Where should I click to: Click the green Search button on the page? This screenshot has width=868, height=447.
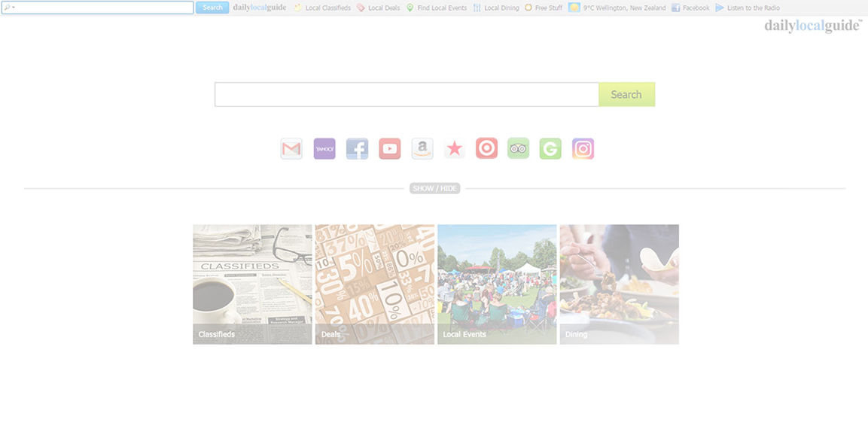pos(626,95)
